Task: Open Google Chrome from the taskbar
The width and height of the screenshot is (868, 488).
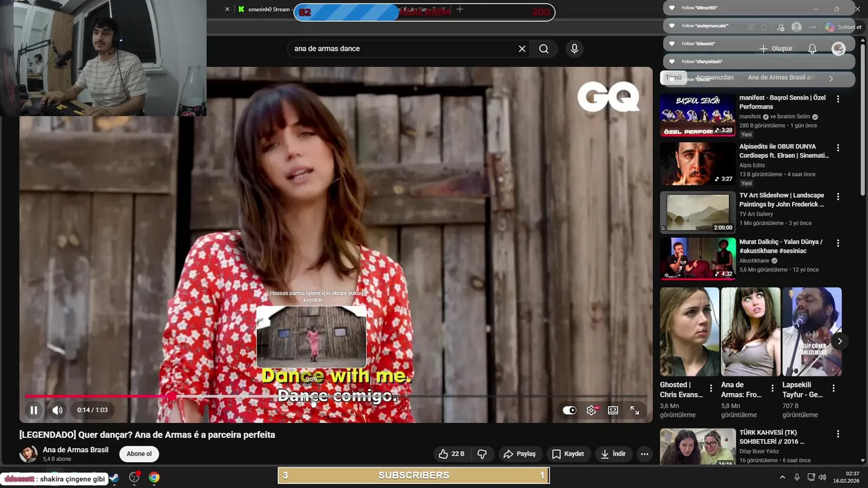Action: coord(154,478)
